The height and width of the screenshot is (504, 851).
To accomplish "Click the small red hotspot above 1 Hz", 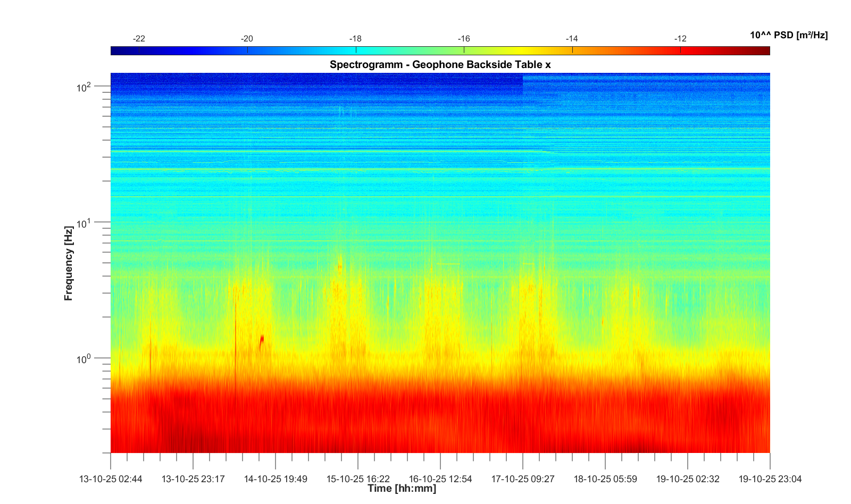I will click(262, 340).
